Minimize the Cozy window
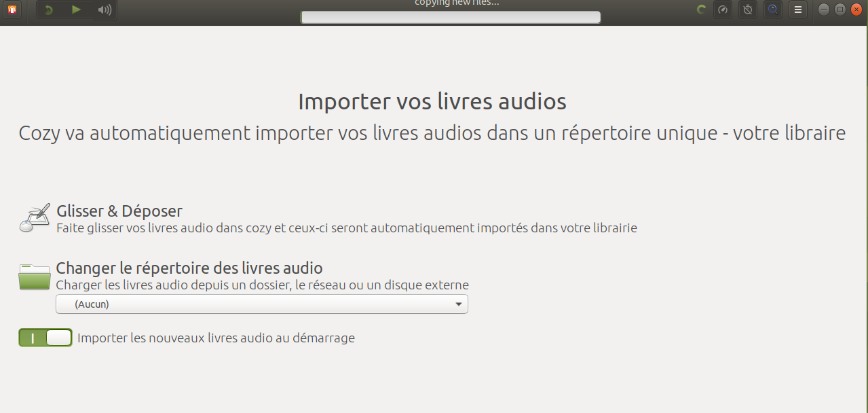868x413 pixels. 824,10
